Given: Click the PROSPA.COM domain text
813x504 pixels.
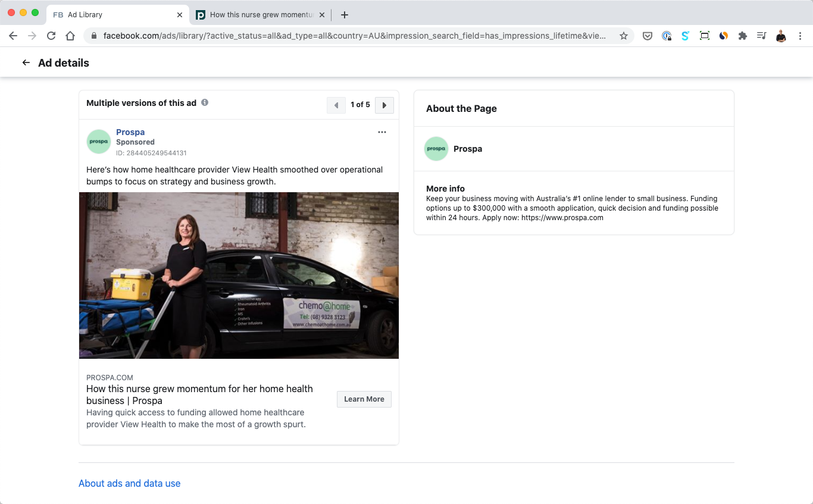Looking at the screenshot, I should tap(110, 378).
